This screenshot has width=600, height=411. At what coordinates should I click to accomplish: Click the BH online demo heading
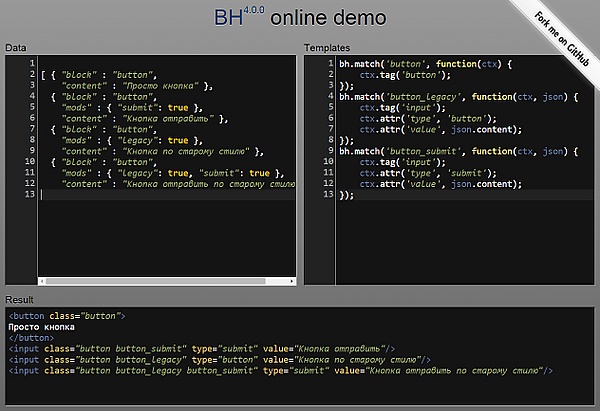[300, 17]
